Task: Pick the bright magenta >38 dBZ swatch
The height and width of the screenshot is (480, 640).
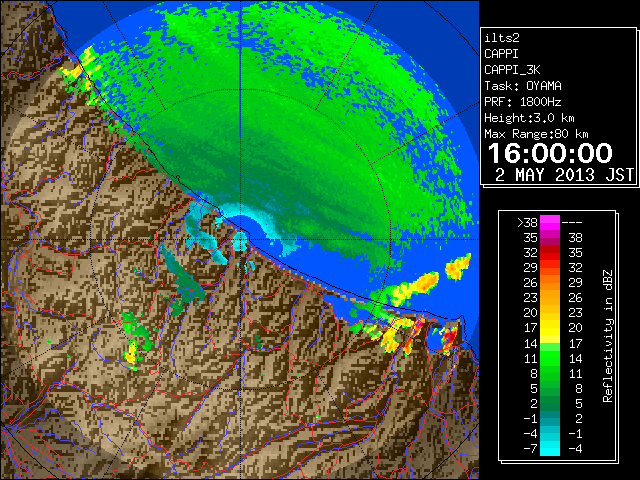Action: click(550, 223)
